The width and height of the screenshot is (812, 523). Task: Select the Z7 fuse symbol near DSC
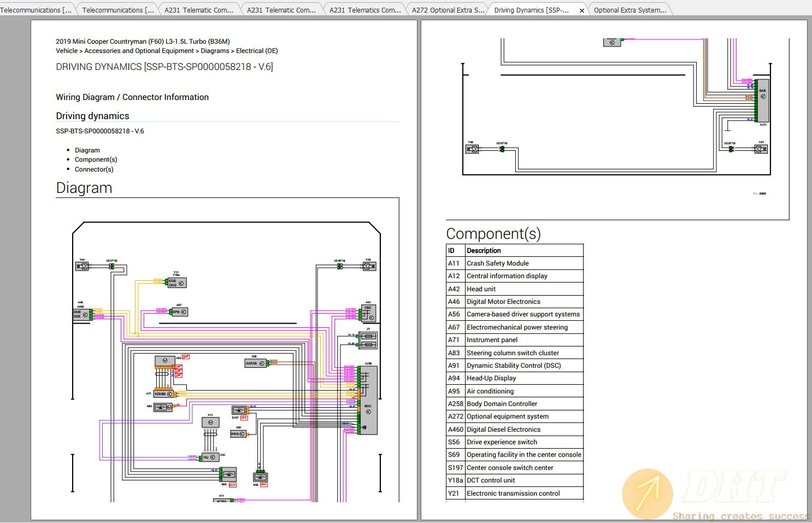368,340
